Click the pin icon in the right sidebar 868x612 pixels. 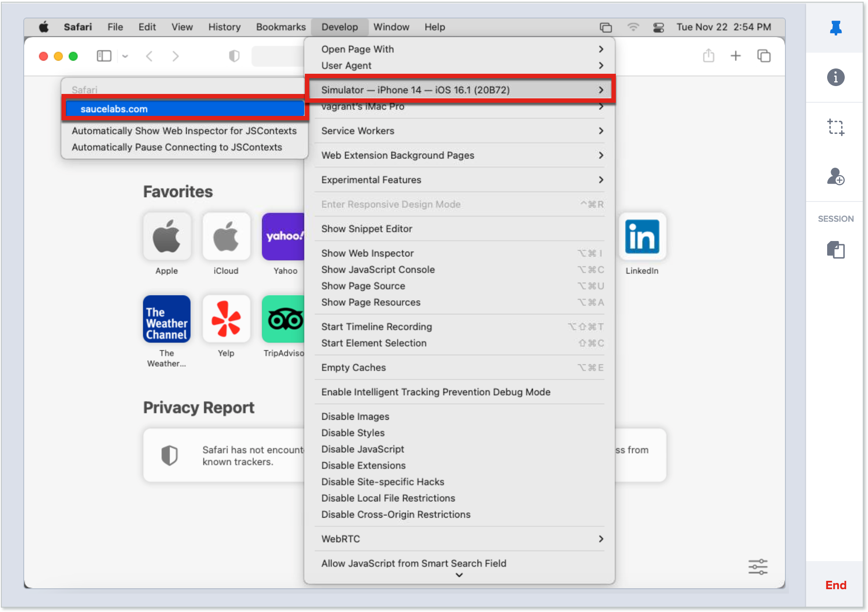835,28
